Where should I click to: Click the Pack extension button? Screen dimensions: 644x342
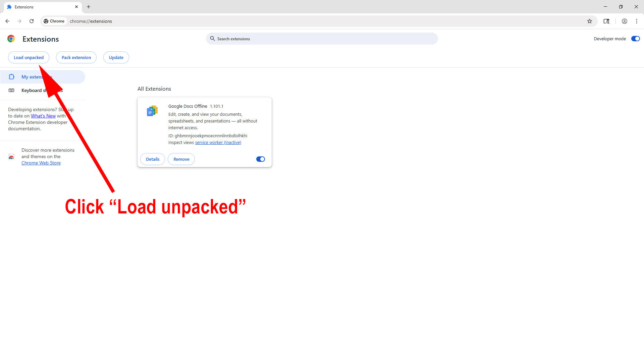pos(76,57)
